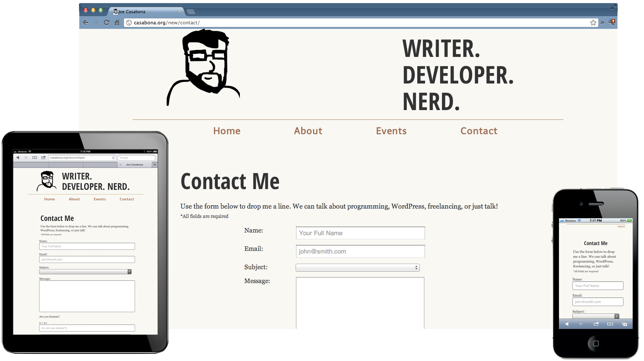The height and width of the screenshot is (361, 644).
Task: Click the "more" link on the iPhone
Action: pyautogui.click(x=621, y=227)
